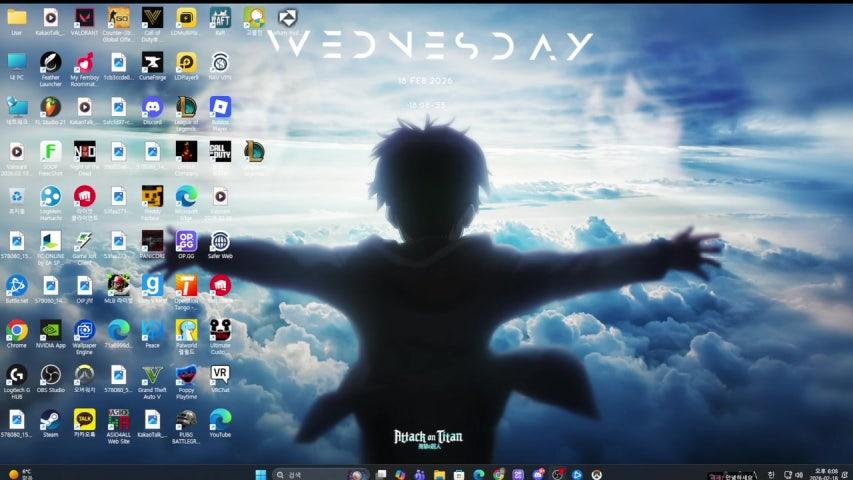Select the NAV VPN shortcut
Screen dimensions: 853x480
220,66
